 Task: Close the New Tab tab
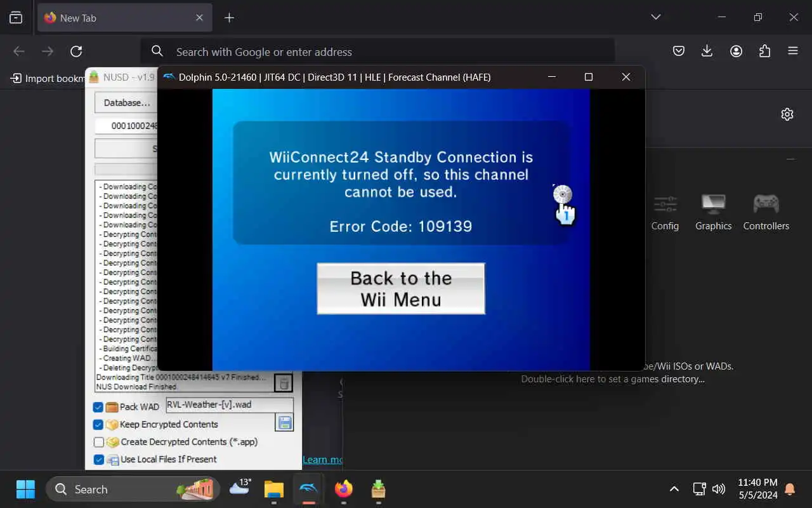click(199, 18)
